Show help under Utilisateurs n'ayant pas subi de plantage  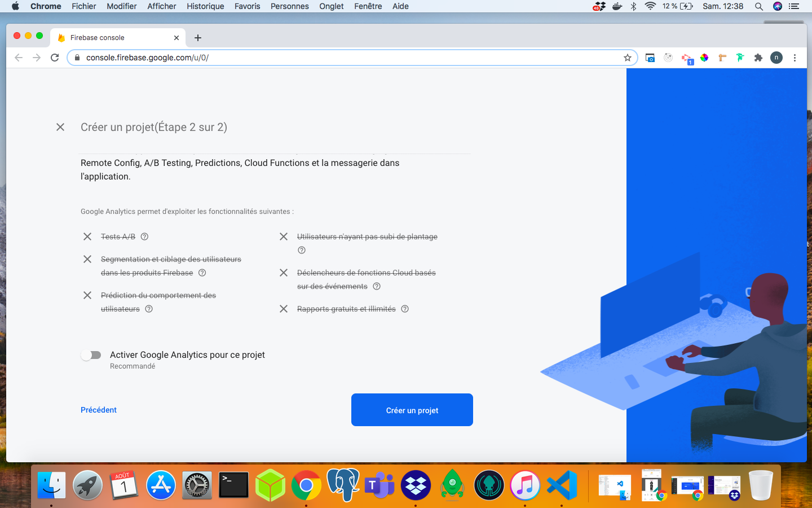pyautogui.click(x=302, y=250)
